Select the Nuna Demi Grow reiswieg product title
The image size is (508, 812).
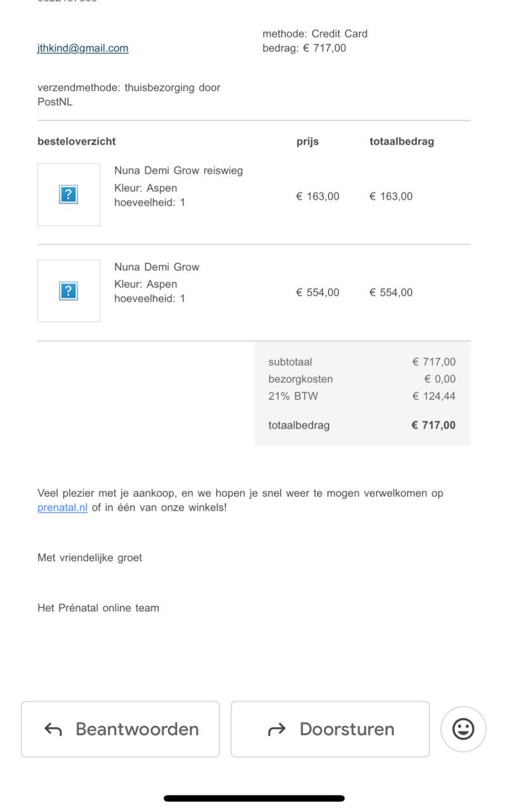pyautogui.click(x=178, y=171)
